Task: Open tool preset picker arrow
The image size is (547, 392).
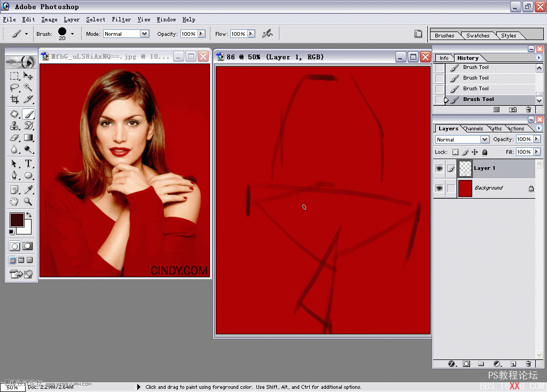Action: click(x=26, y=34)
